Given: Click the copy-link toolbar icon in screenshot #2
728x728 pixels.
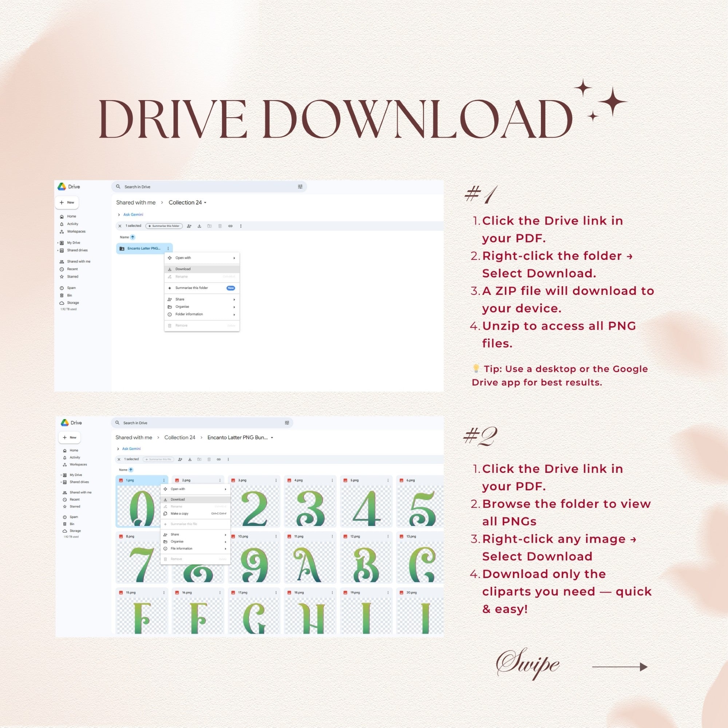Looking at the screenshot, I should pyautogui.click(x=218, y=459).
